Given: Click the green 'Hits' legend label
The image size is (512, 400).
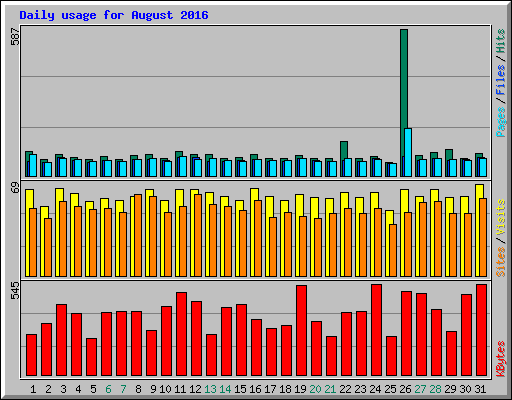Looking at the screenshot, I should 501,41.
